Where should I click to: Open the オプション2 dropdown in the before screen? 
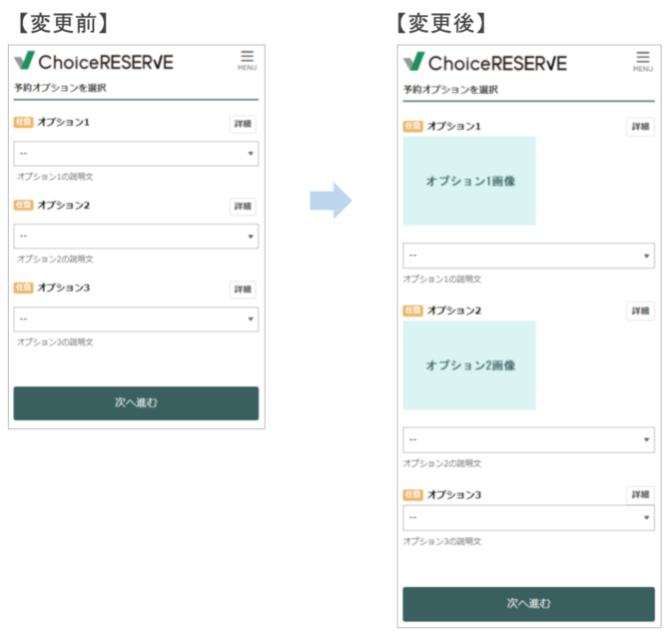tap(136, 236)
